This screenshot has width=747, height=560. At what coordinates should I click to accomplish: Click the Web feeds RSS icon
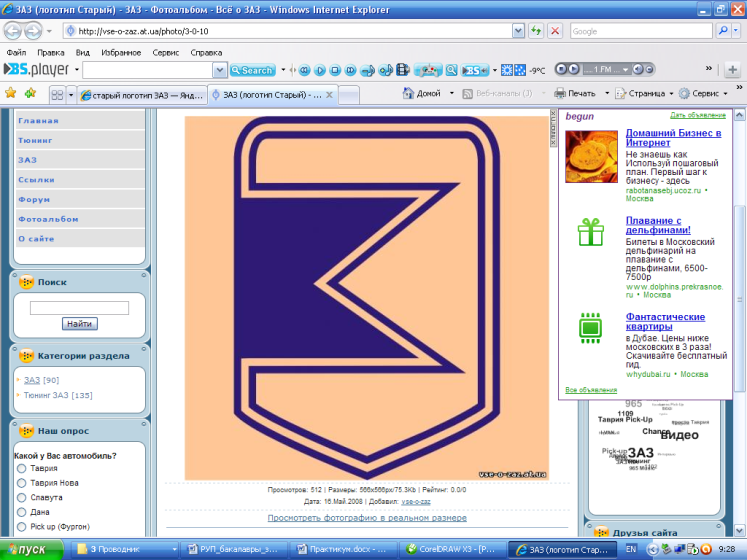click(x=467, y=93)
